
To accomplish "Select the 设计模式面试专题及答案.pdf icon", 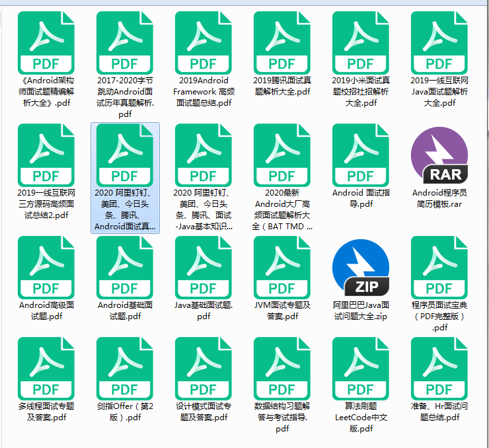I will coord(204,368).
